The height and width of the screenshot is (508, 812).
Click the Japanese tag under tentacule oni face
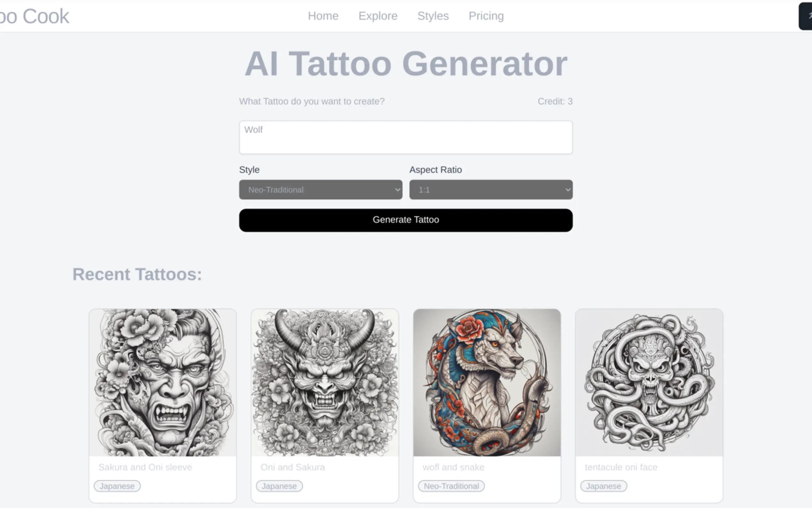point(604,486)
